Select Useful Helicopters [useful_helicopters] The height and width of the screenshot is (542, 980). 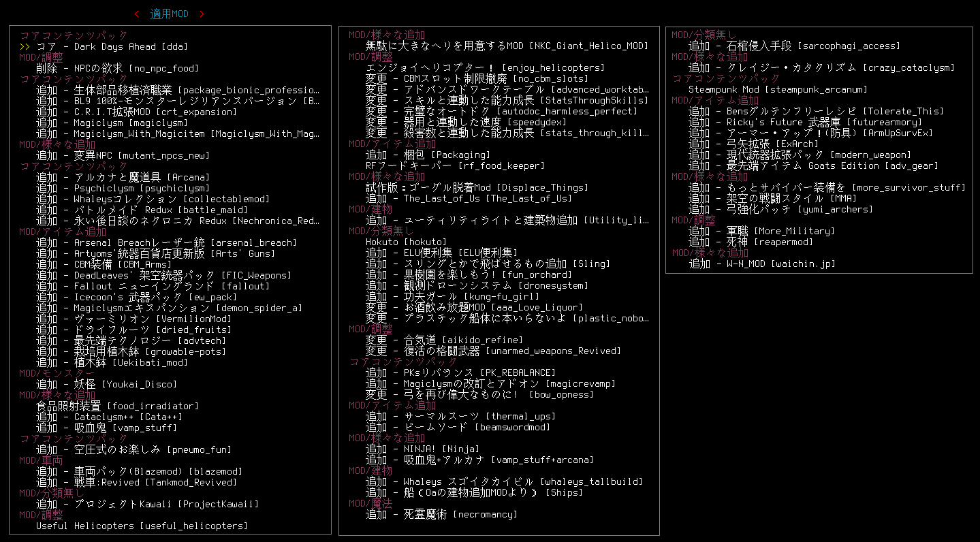click(x=142, y=526)
